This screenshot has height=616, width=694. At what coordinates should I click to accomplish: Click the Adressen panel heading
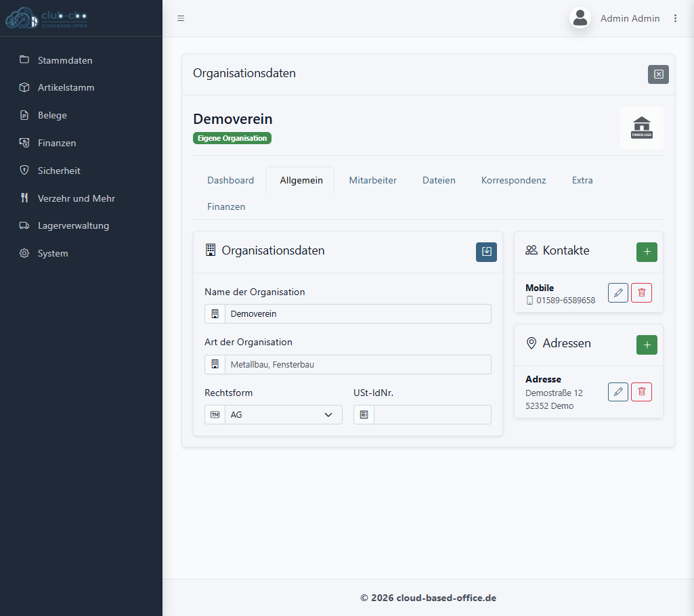[567, 343]
